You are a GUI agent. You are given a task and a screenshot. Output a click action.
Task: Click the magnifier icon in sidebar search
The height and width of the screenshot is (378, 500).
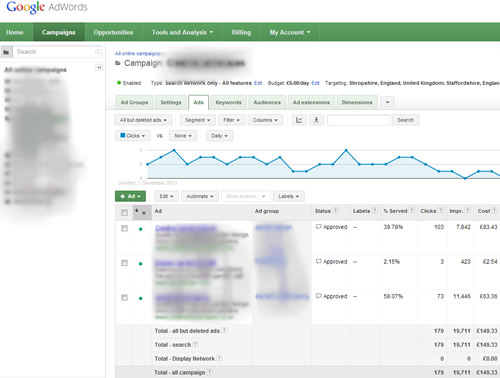[97, 52]
